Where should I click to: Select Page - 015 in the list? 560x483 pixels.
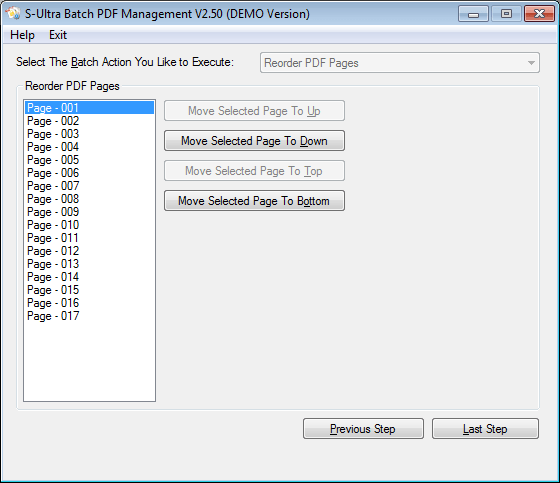[89, 290]
